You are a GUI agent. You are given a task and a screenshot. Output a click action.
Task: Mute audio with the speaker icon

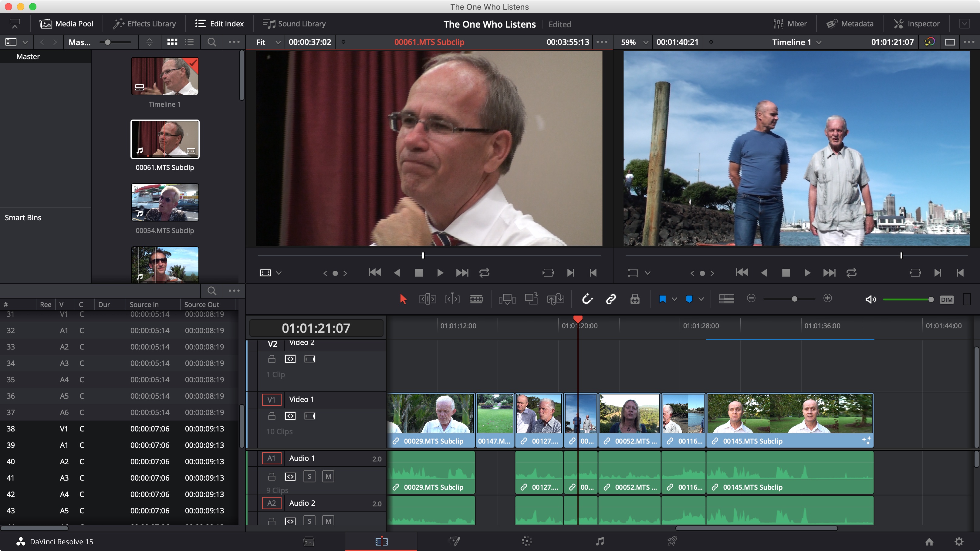tap(870, 299)
